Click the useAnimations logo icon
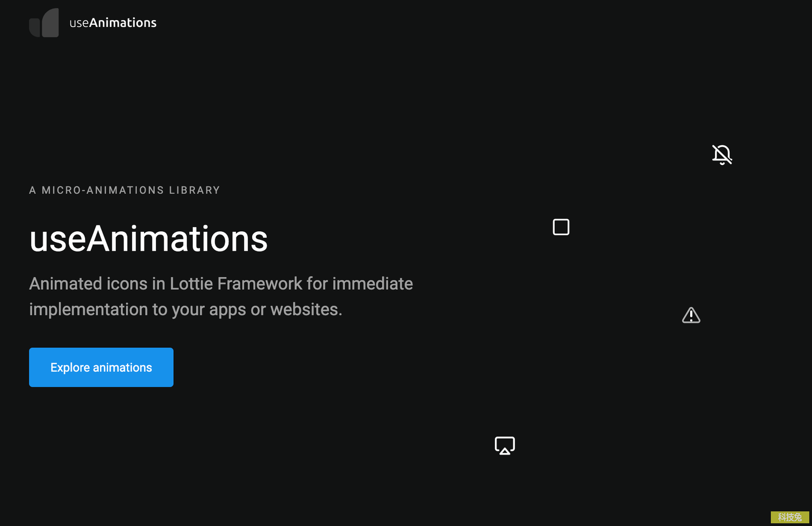The image size is (812, 526). (x=44, y=23)
